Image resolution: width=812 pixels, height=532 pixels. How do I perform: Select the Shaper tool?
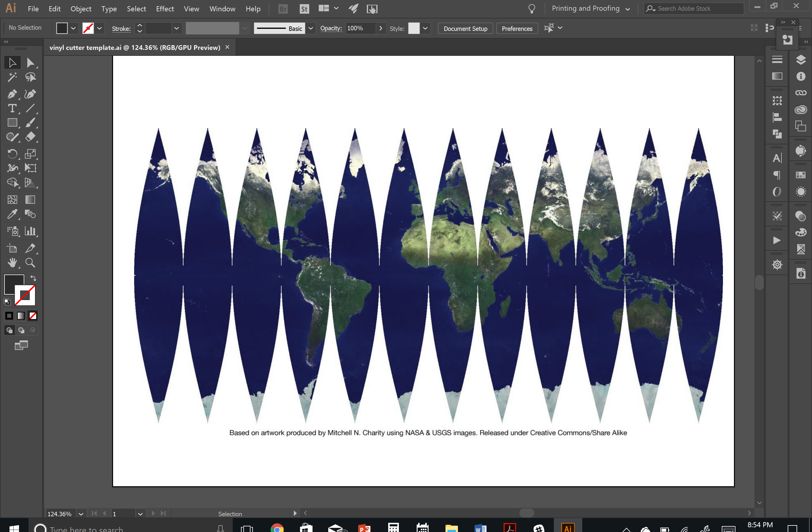(x=12, y=137)
